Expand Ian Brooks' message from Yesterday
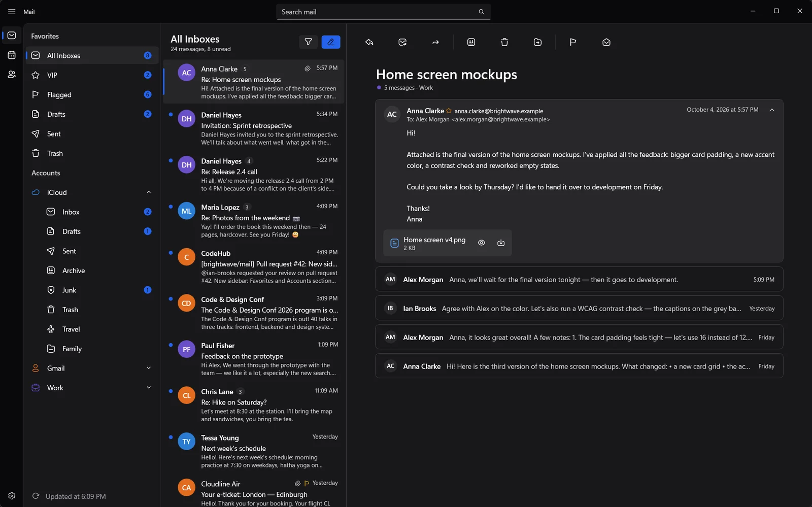 (579, 309)
